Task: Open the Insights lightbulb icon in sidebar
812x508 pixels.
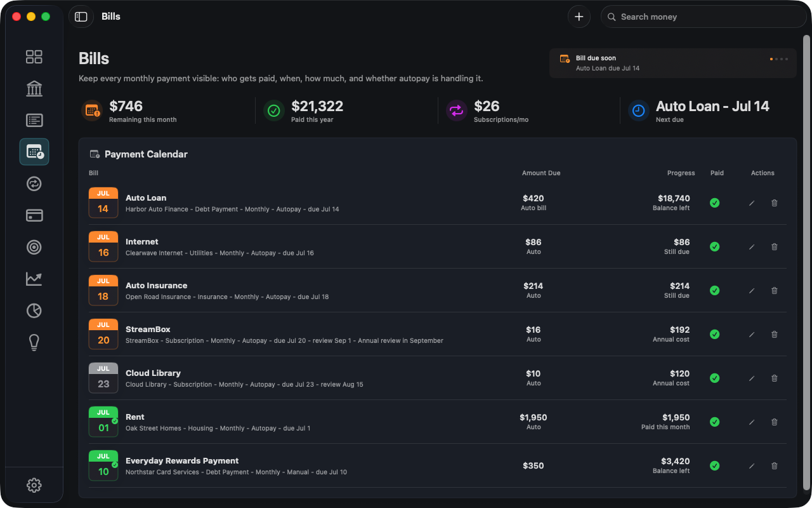Action: coord(34,342)
